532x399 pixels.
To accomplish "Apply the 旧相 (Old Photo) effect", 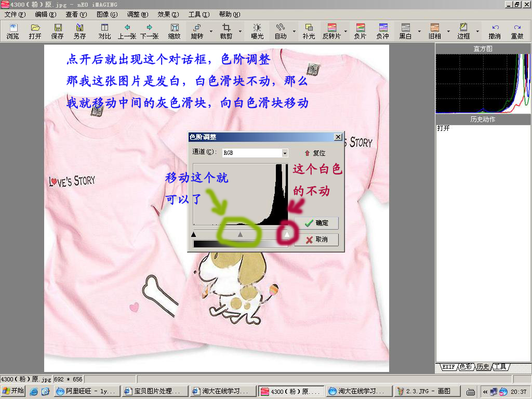I will point(435,31).
